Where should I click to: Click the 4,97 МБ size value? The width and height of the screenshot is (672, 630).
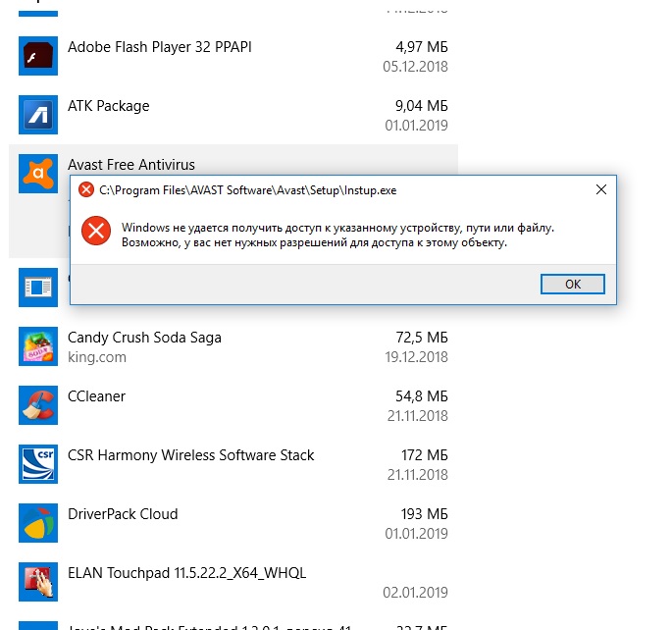pos(422,47)
